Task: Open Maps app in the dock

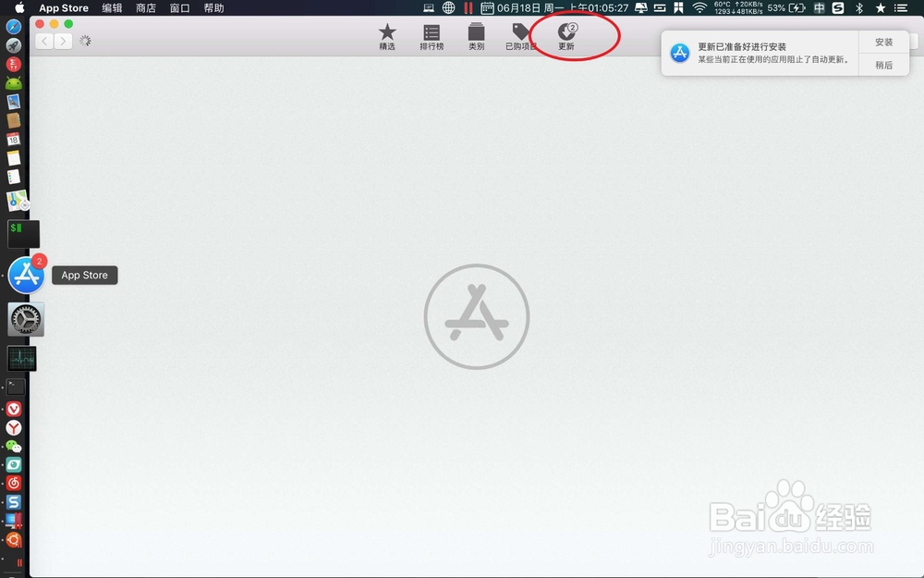Action: (18, 201)
